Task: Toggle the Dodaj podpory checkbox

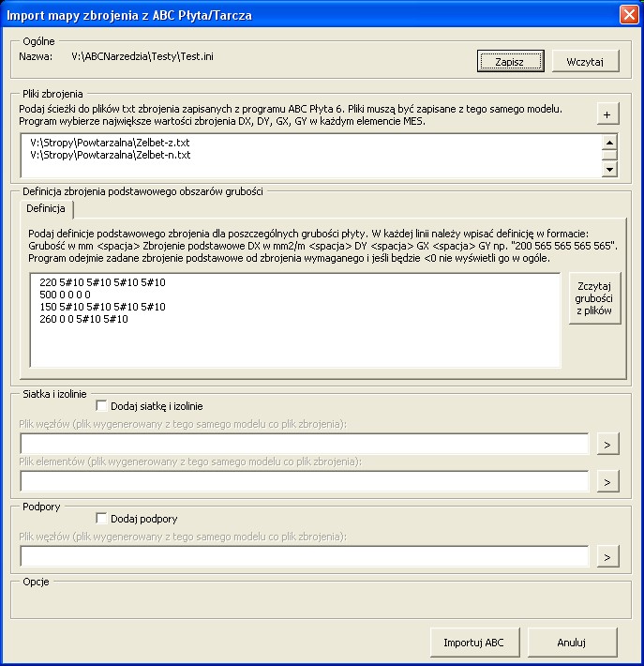Action: pos(102,519)
